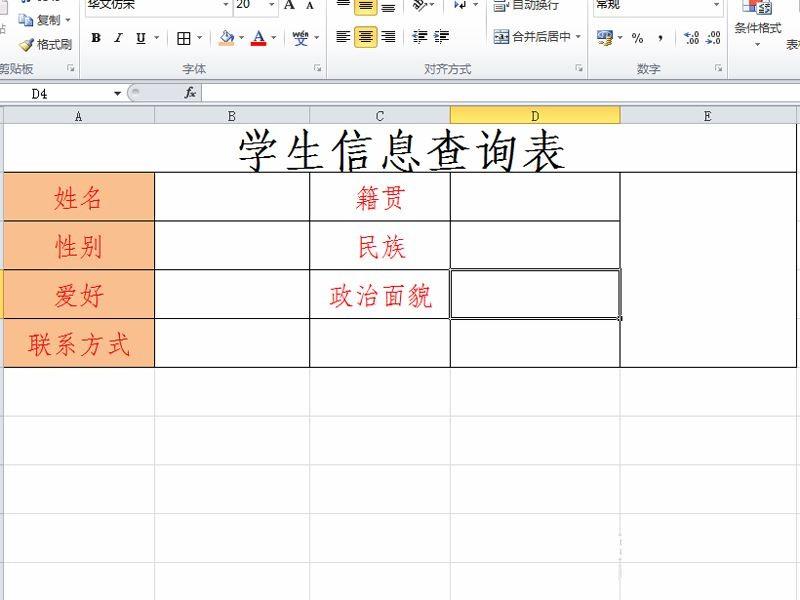The height and width of the screenshot is (600, 800).
Task: Click the font color A icon
Action: tap(258, 36)
